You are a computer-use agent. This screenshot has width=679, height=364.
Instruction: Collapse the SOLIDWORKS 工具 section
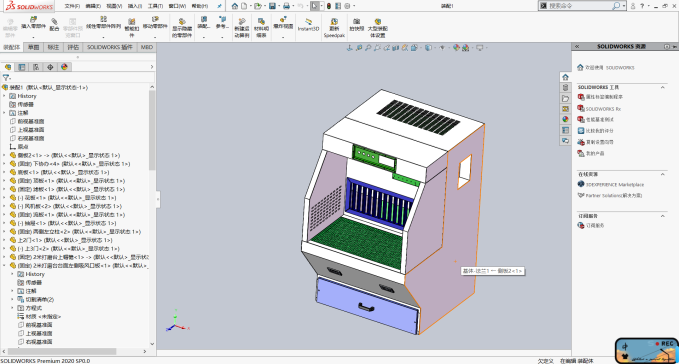point(663,87)
